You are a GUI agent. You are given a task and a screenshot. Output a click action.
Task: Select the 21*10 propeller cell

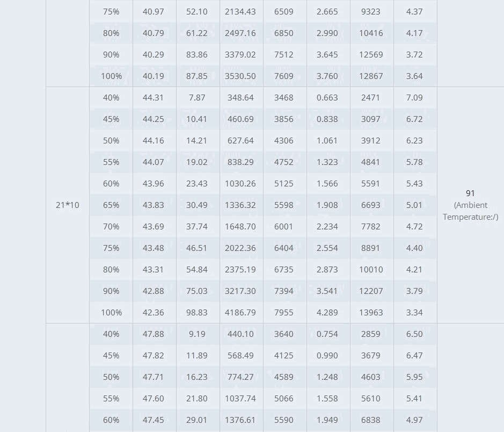(68, 205)
